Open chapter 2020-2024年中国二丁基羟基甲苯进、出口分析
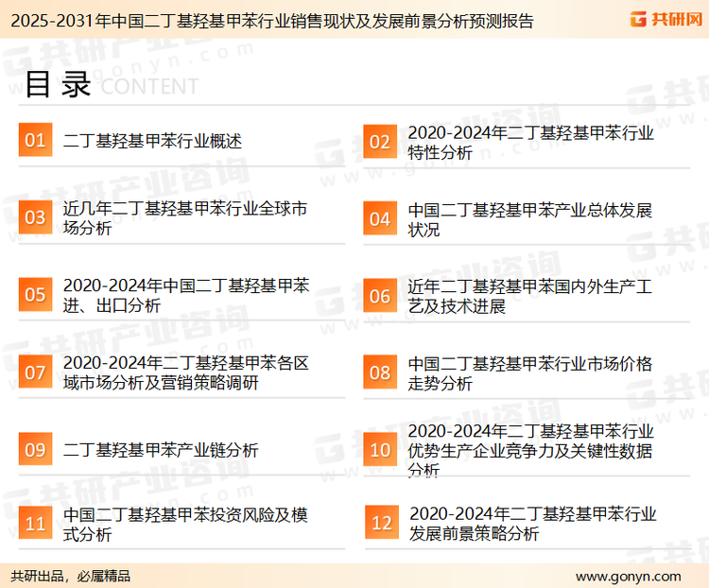Image resolution: width=709 pixels, height=588 pixels. click(x=186, y=295)
